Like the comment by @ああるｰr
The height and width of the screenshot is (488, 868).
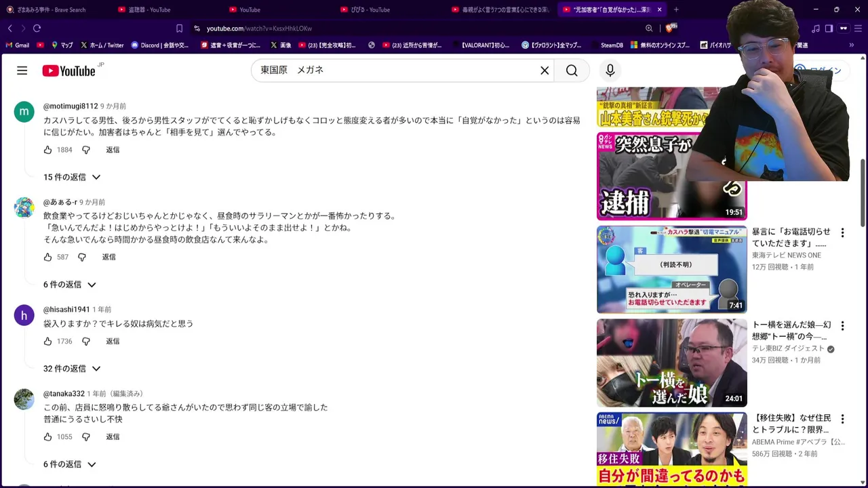(x=47, y=257)
